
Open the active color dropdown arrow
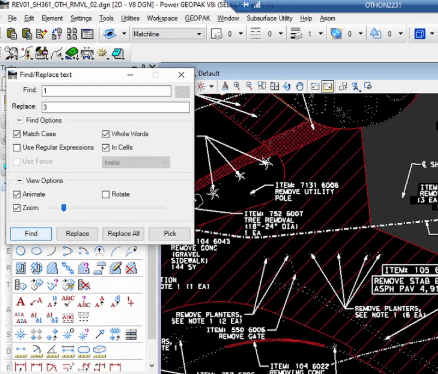click(241, 34)
